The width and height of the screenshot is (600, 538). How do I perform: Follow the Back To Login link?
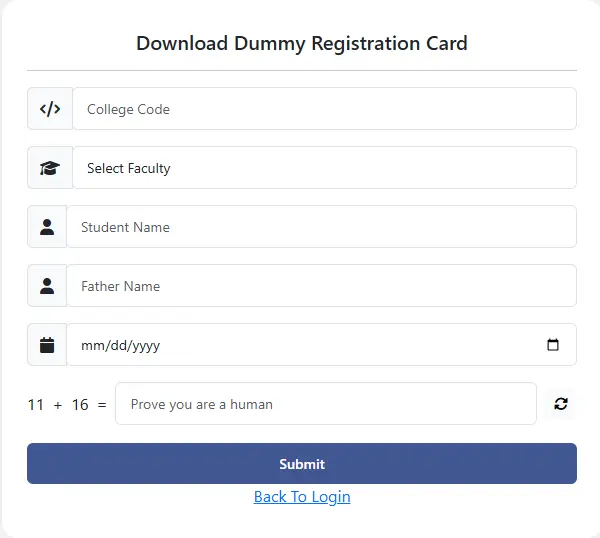302,497
